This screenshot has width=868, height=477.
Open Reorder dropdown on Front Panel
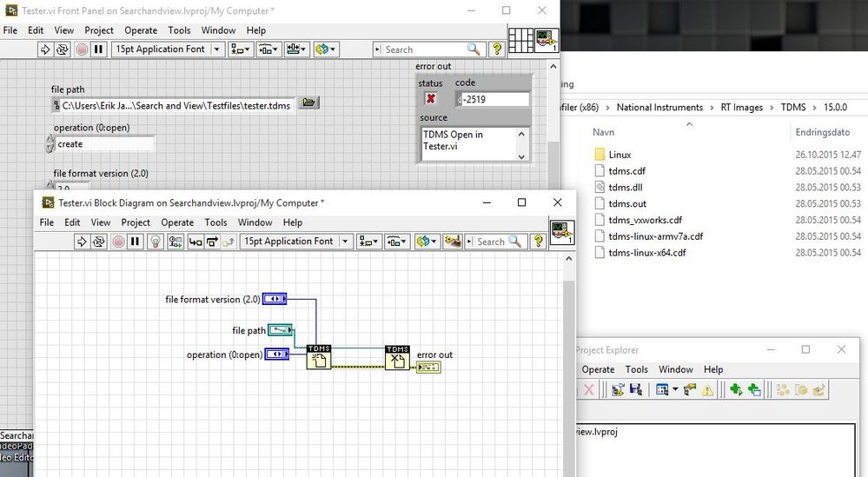[x=326, y=50]
